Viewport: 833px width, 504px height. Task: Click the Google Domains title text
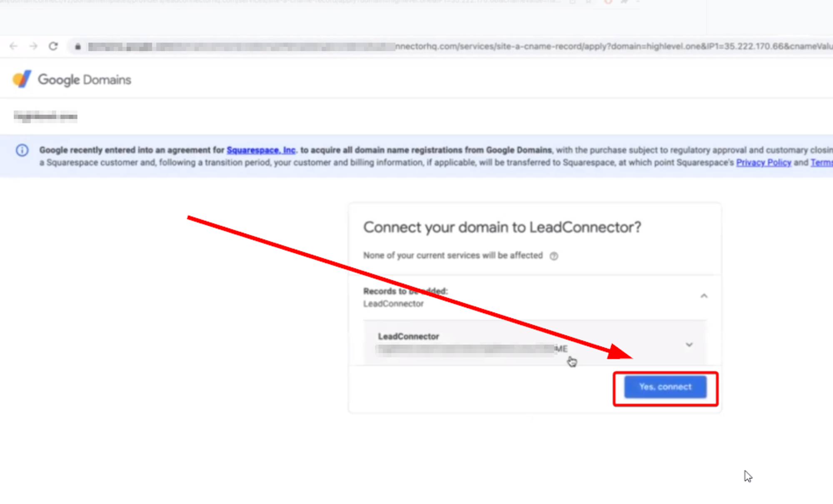84,80
